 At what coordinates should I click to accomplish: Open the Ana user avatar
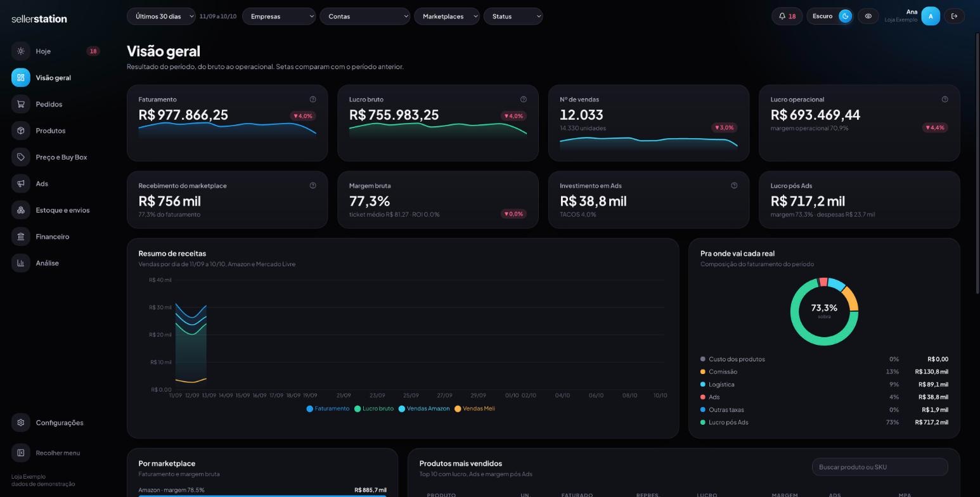931,16
